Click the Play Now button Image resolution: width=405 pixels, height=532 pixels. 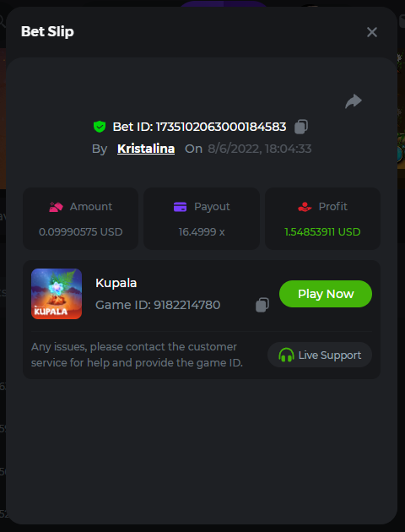pyautogui.click(x=326, y=294)
